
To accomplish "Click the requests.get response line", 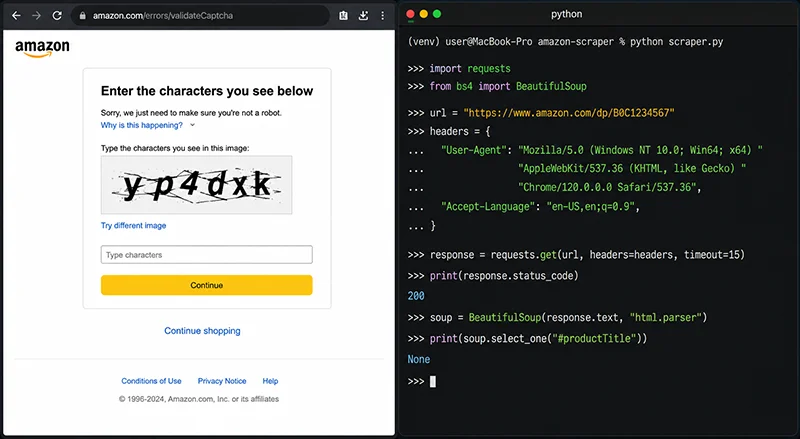I will (576, 255).
